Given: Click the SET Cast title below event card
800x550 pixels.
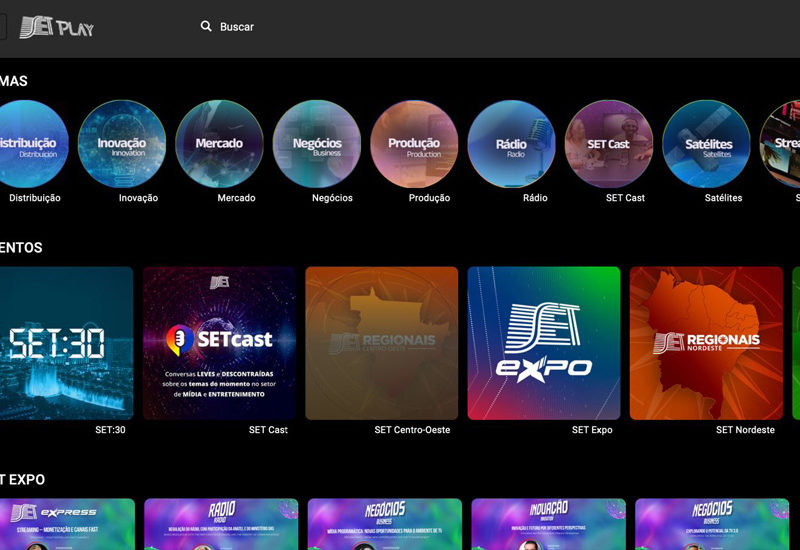Looking at the screenshot, I should tap(268, 430).
